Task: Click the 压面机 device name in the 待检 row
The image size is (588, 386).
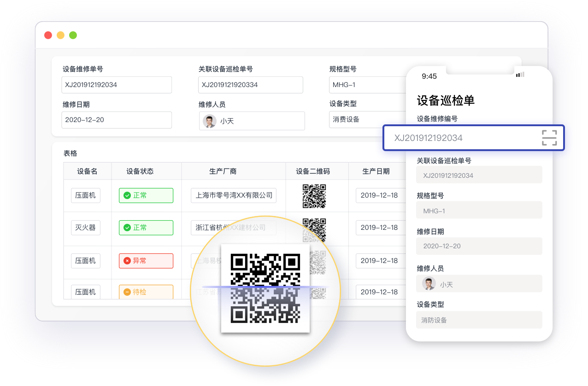Action: pyautogui.click(x=86, y=292)
